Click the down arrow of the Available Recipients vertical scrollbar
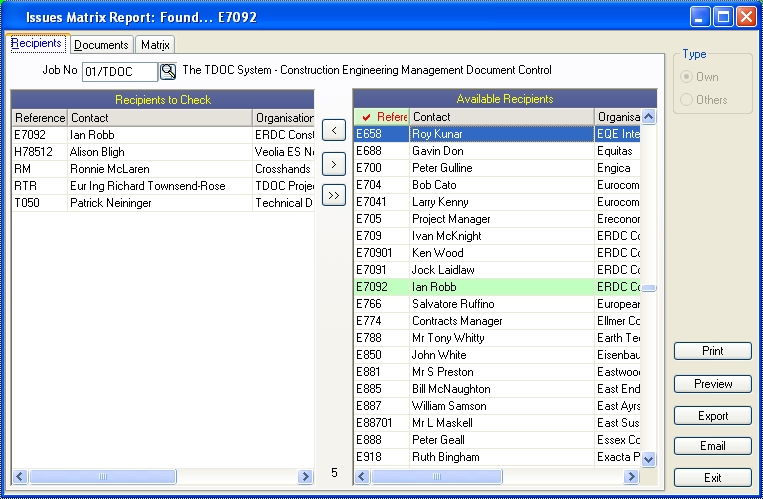 pyautogui.click(x=649, y=459)
